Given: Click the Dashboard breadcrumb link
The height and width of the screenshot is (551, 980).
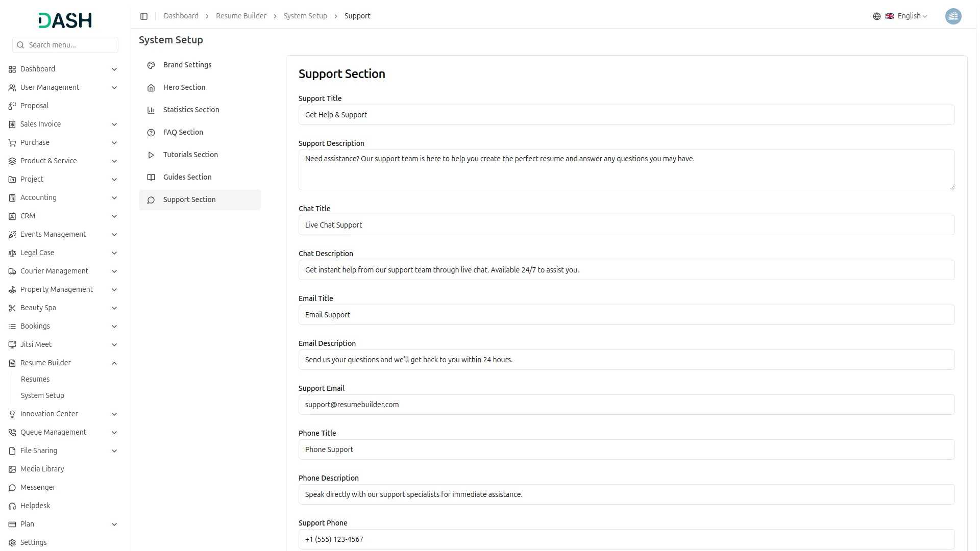Looking at the screenshot, I should tap(181, 16).
